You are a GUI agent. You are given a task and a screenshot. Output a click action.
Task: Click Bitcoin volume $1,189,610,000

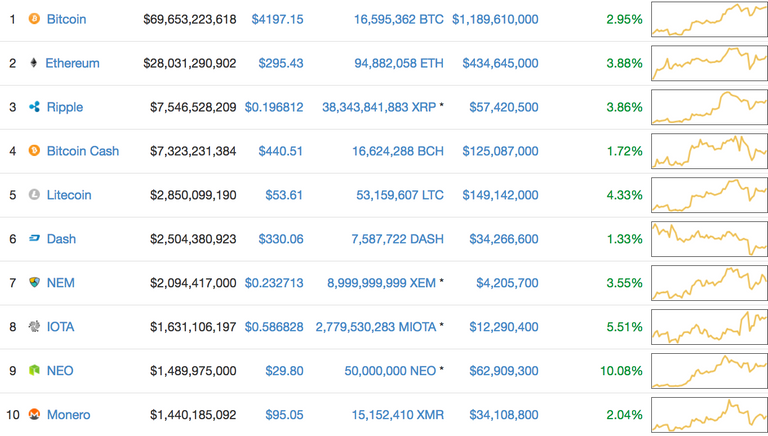[495, 19]
